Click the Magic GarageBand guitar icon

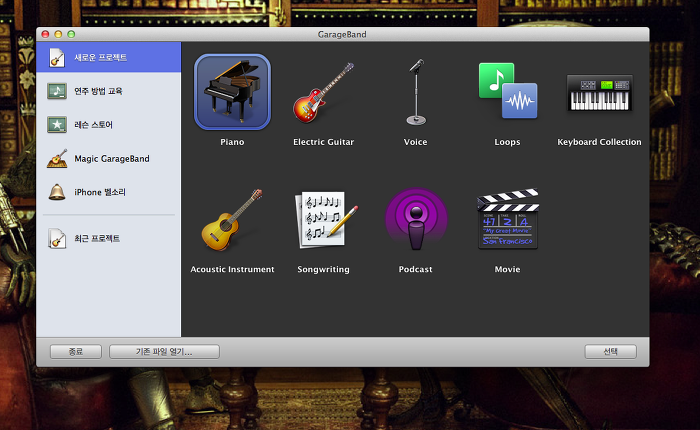(x=57, y=159)
